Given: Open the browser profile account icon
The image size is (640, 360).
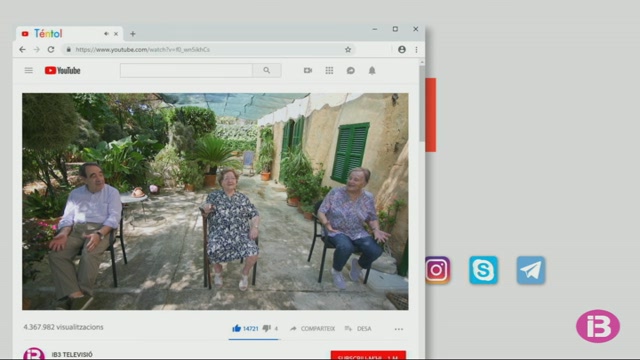Looking at the screenshot, I should 402,49.
